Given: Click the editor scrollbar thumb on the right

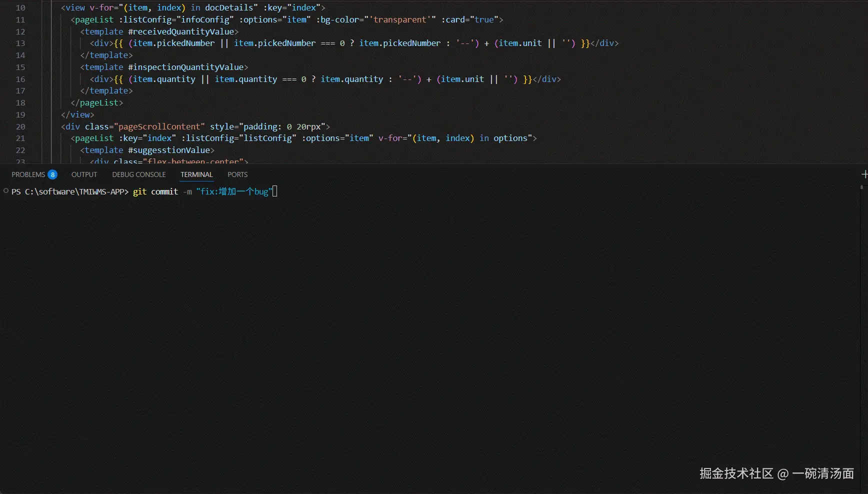Looking at the screenshot, I should 861,187.
